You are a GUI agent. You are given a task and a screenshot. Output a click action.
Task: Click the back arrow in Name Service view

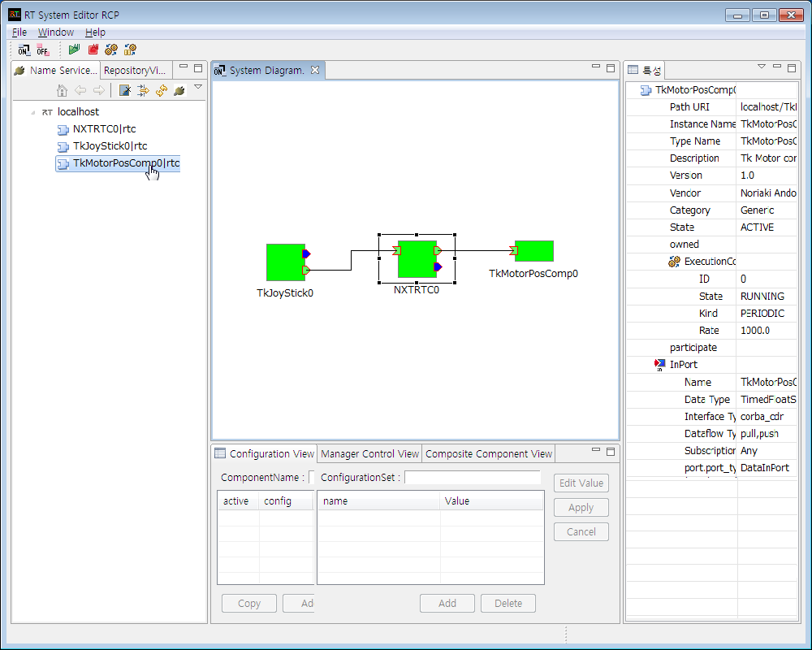80,91
